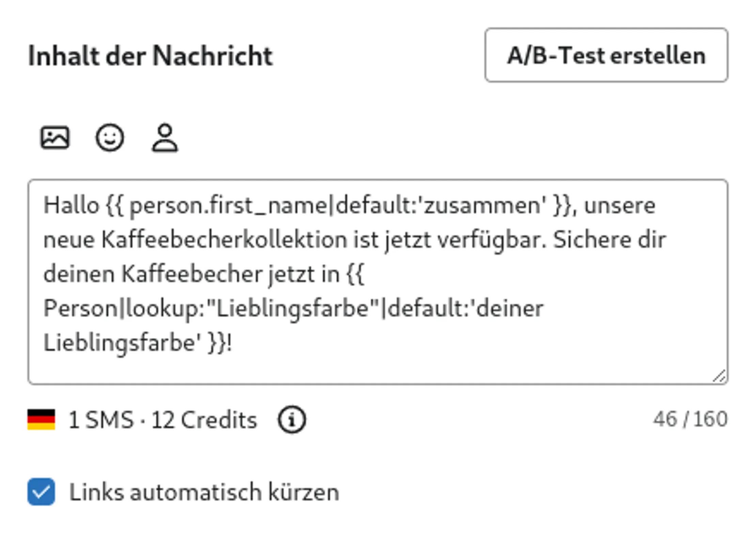Click the A/B-Test erstellen button
Viewport: 756px width, 545px height.
pos(606,54)
